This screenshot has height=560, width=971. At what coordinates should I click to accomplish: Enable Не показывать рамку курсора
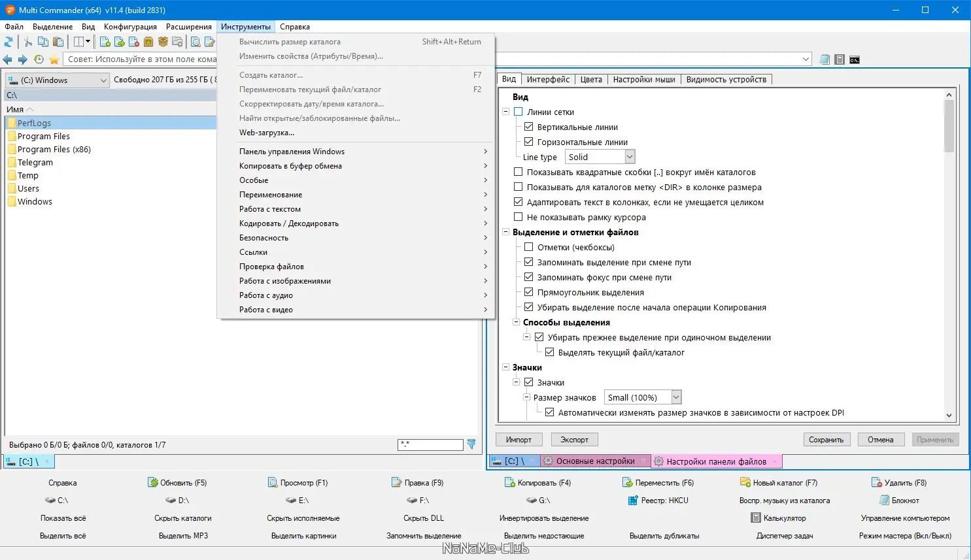click(x=519, y=217)
